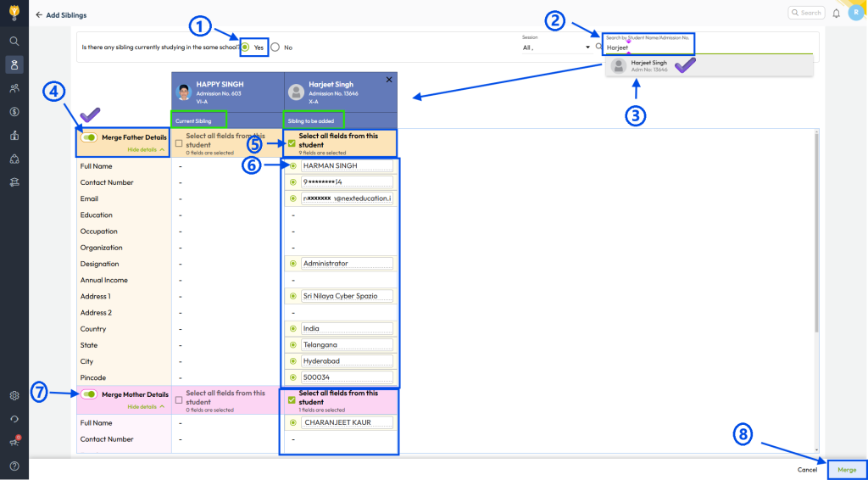
Task: Check father select all for current sibling
Action: click(x=179, y=143)
